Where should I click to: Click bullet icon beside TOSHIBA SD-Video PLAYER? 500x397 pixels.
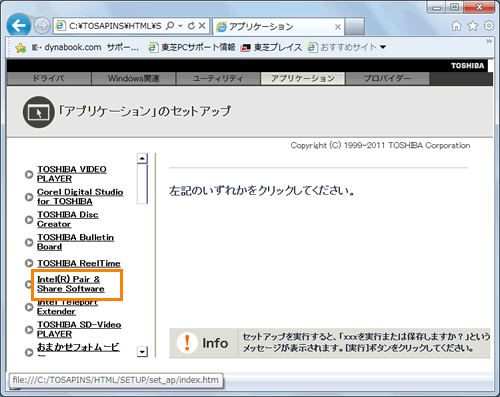pyautogui.click(x=29, y=330)
